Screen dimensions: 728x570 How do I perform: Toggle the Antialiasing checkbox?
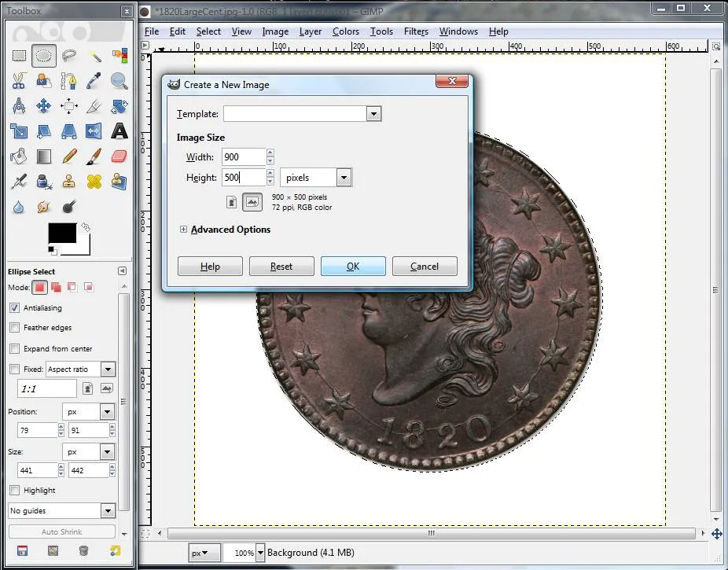pyautogui.click(x=14, y=307)
